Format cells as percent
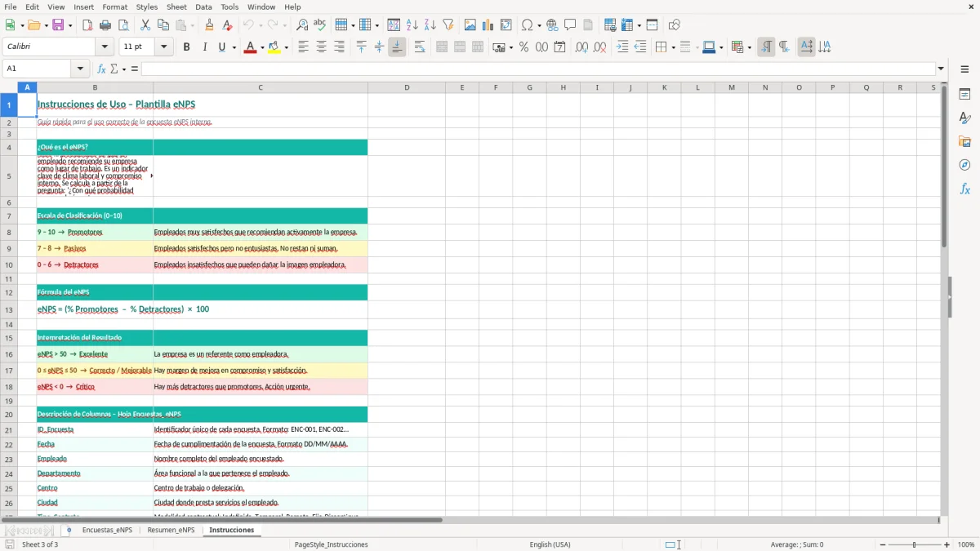Image resolution: width=980 pixels, height=551 pixels. point(523,47)
